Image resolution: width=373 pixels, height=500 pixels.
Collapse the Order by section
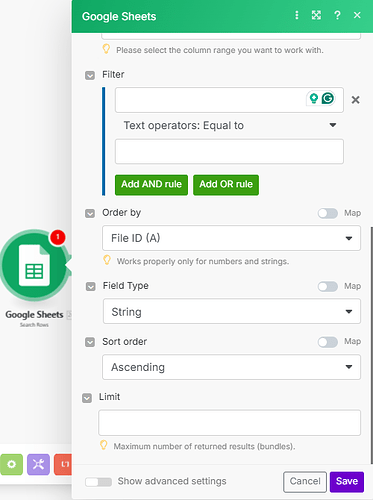pyautogui.click(x=90, y=213)
